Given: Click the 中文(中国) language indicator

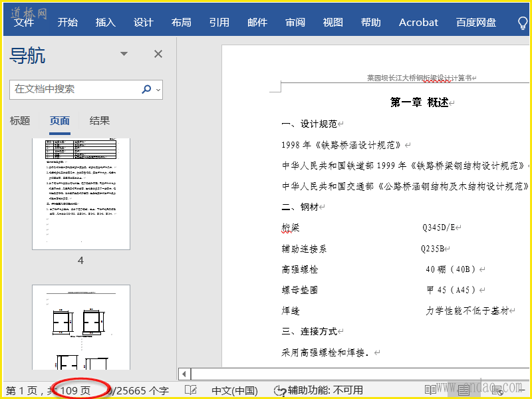Looking at the screenshot, I should click(235, 391).
